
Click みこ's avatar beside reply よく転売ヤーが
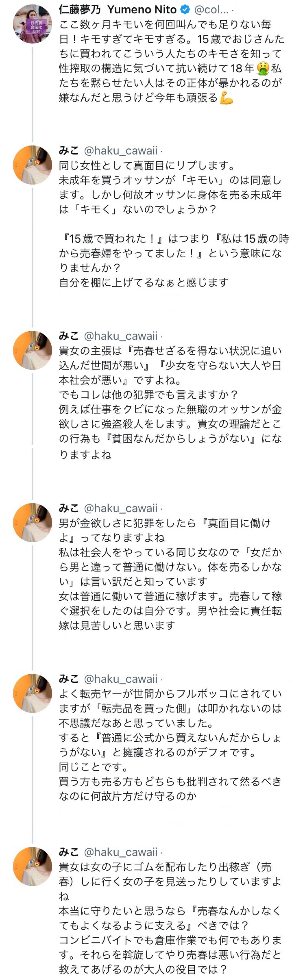[x=32, y=693]
